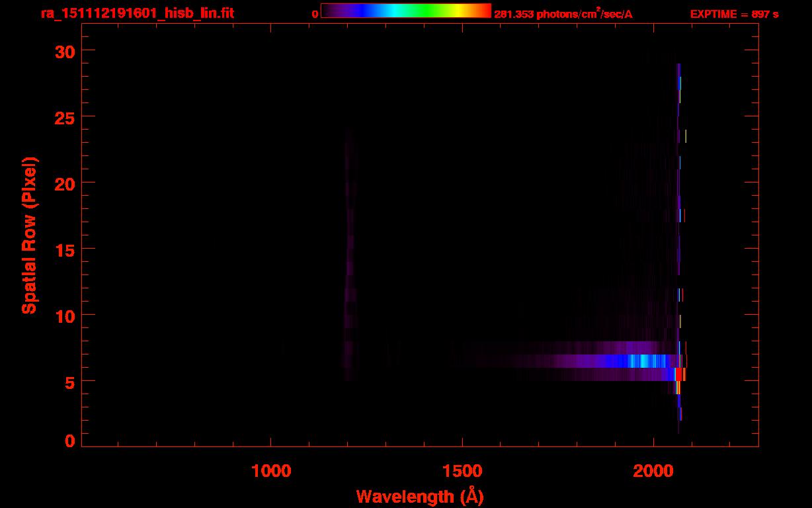Click the Wavelength (Å) axis label
The height and width of the screenshot is (508, 812).
[x=420, y=497]
